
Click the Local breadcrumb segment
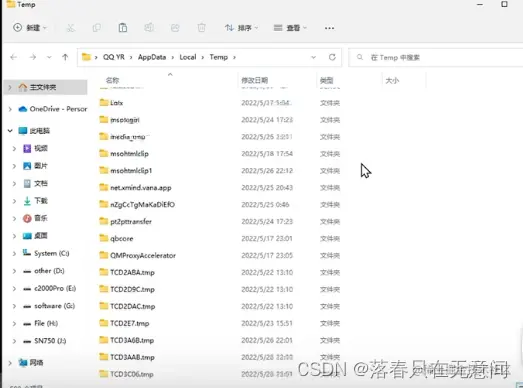[187, 57]
